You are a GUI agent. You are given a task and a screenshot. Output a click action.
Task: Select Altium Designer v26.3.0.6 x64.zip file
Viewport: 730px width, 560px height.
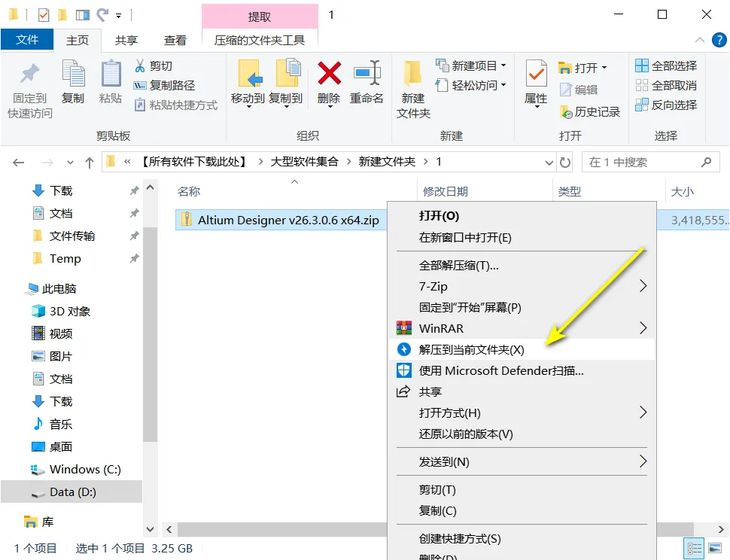pos(289,220)
